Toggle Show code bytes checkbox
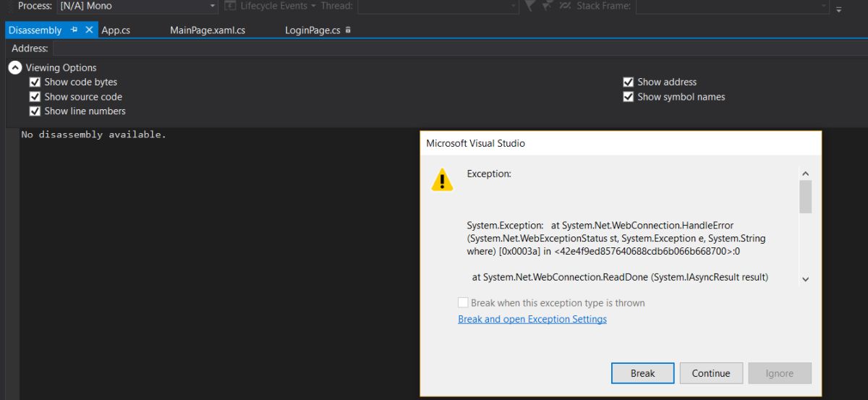The height and width of the screenshot is (400, 868). [35, 82]
